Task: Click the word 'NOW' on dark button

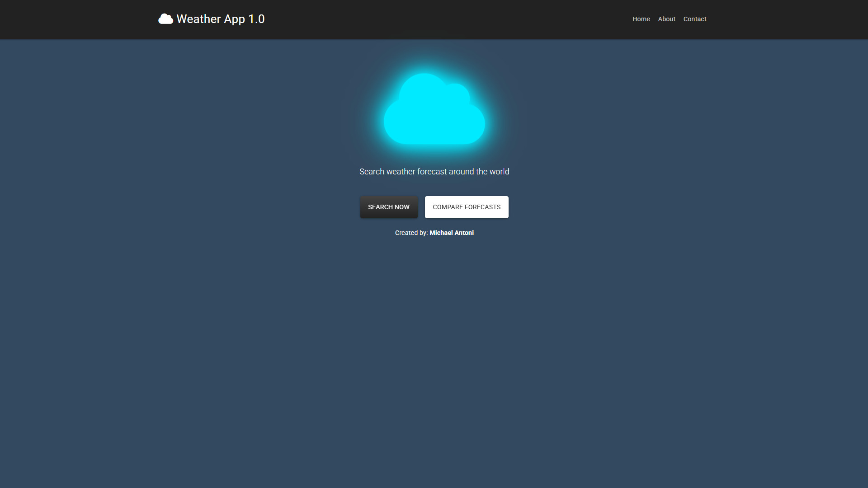Action: [x=402, y=207]
